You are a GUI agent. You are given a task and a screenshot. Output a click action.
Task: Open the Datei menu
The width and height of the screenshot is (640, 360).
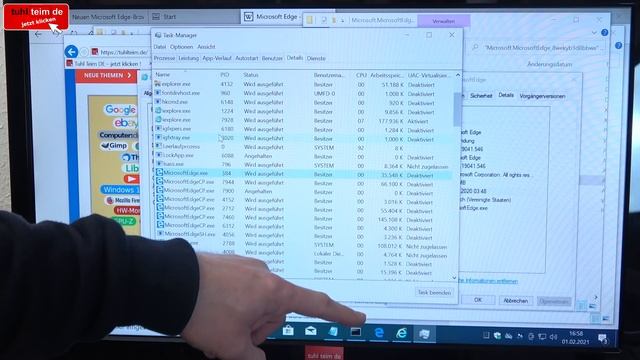(x=160, y=47)
